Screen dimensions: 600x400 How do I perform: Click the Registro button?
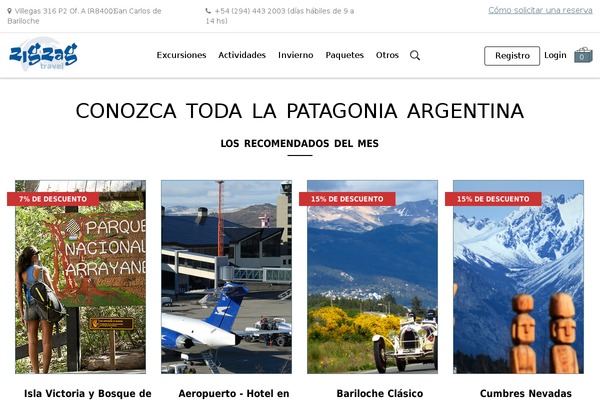tap(512, 56)
